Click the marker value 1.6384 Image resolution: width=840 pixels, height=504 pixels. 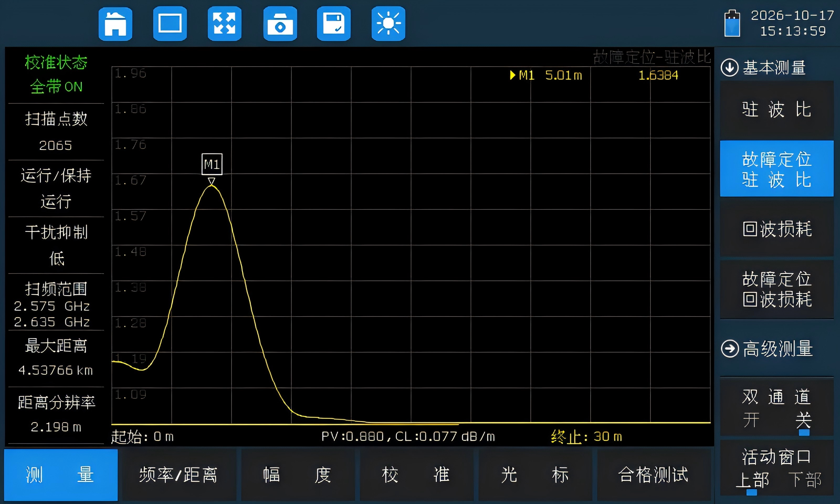[658, 75]
